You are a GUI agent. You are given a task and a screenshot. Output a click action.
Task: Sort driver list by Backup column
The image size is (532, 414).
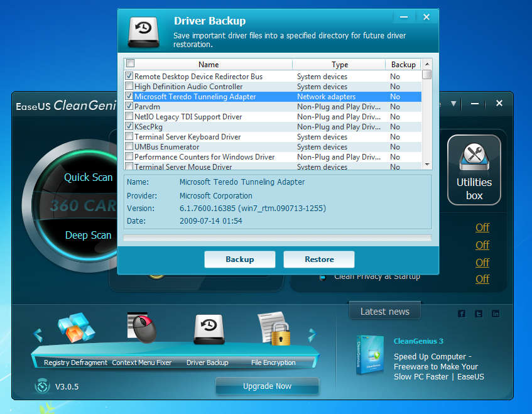tap(403, 64)
